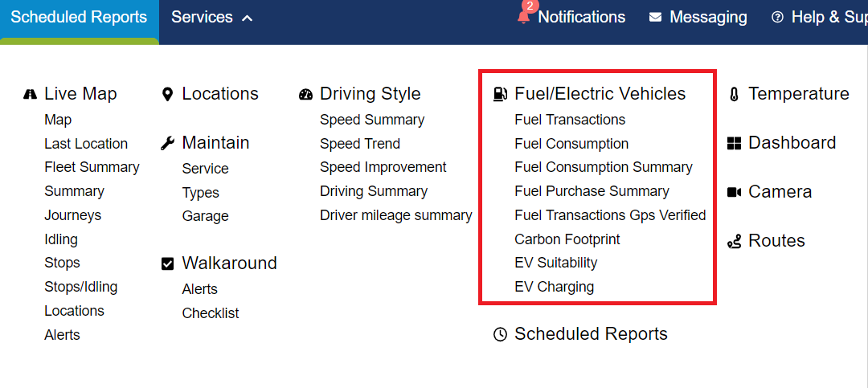Click the Dashboard grid icon

(x=734, y=143)
